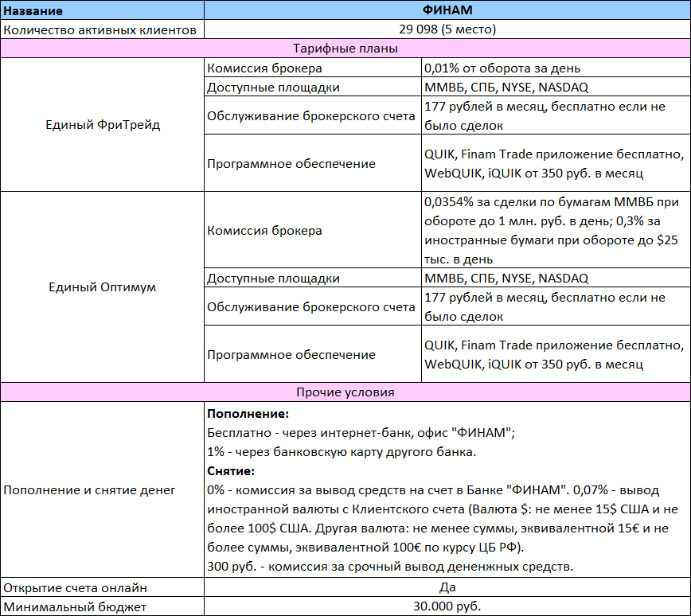Select 'Комиссия брокера' in Единый Оптимум rows
Screen dimensions: 691x616
pyautogui.click(x=312, y=230)
